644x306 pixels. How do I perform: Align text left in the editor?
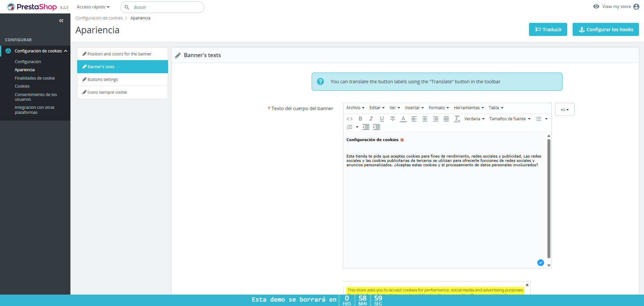[x=414, y=119]
